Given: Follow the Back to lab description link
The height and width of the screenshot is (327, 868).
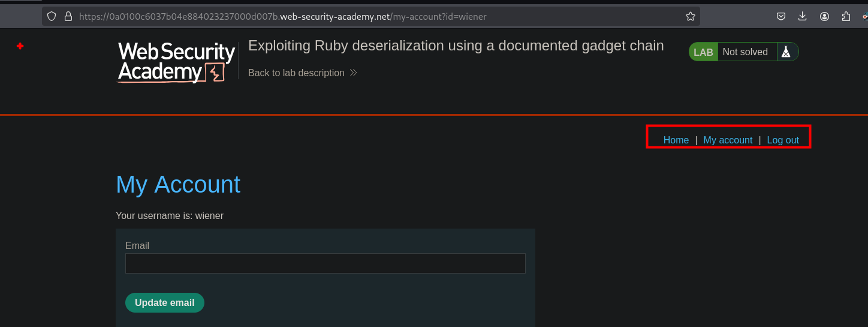Looking at the screenshot, I should tap(296, 73).
